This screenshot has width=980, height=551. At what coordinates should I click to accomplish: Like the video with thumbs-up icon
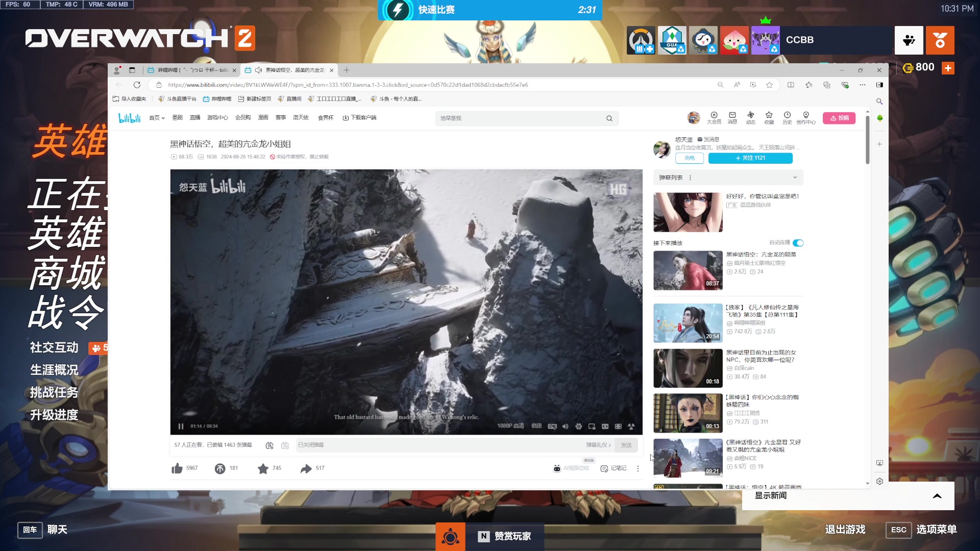(x=177, y=468)
